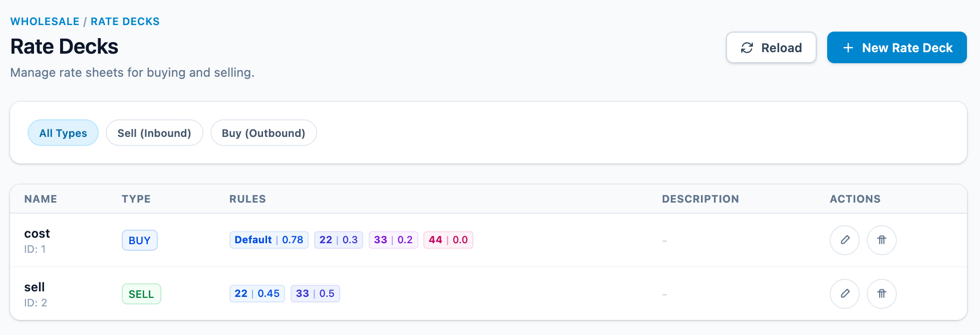
Task: Click the Reload button
Action: [771, 48]
